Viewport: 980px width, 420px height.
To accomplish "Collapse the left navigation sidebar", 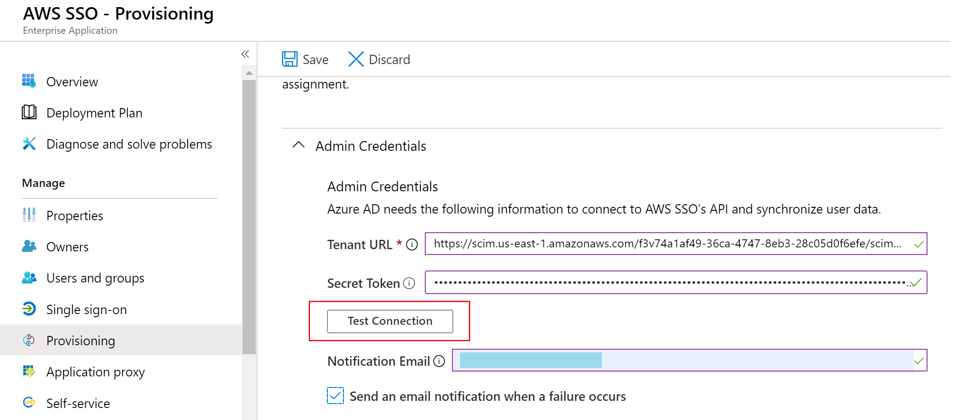I will [245, 54].
